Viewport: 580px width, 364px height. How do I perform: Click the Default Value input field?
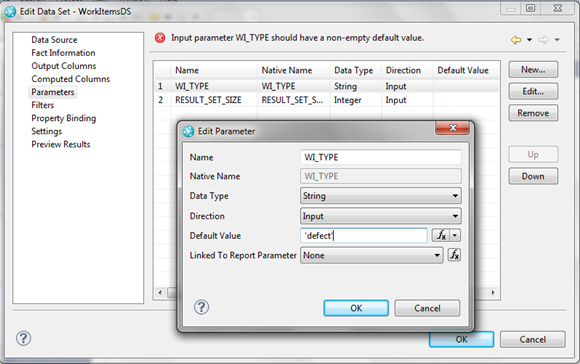(x=364, y=235)
